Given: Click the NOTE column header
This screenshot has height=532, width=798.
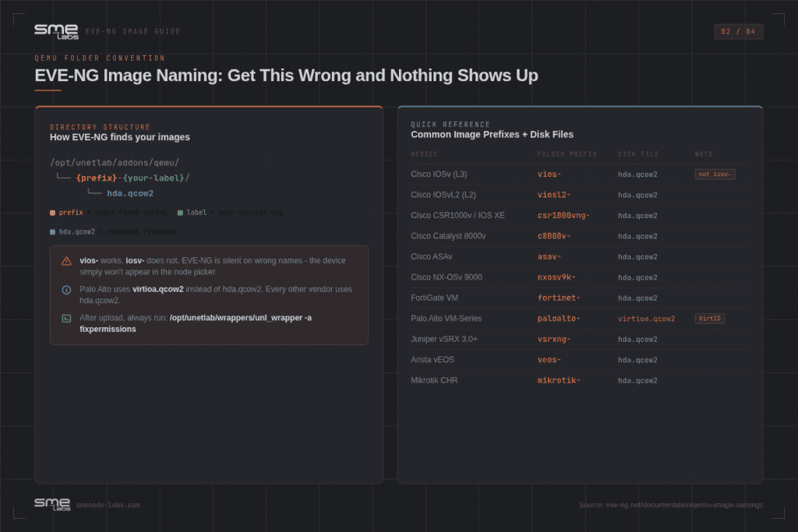Looking at the screenshot, I should pyautogui.click(x=704, y=154).
